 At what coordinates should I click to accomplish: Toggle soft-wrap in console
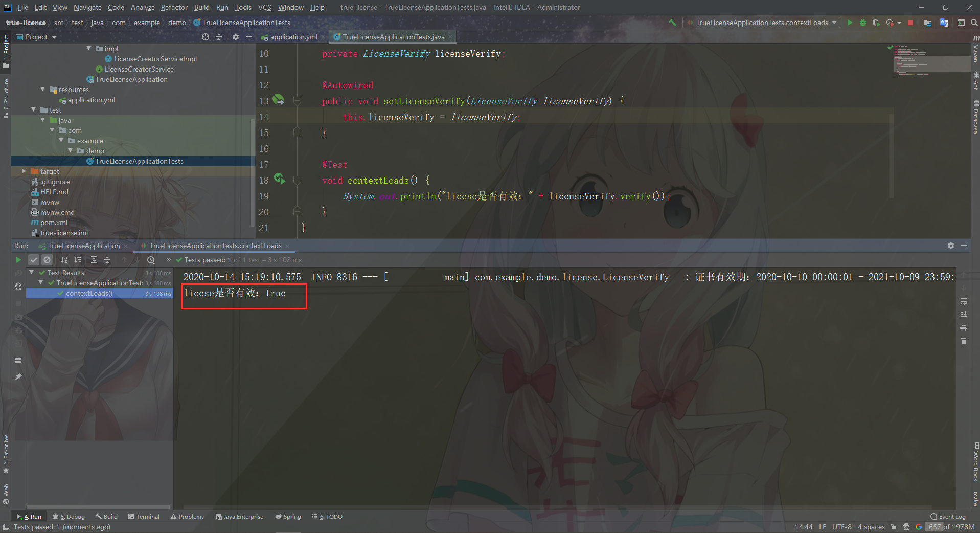(x=964, y=301)
